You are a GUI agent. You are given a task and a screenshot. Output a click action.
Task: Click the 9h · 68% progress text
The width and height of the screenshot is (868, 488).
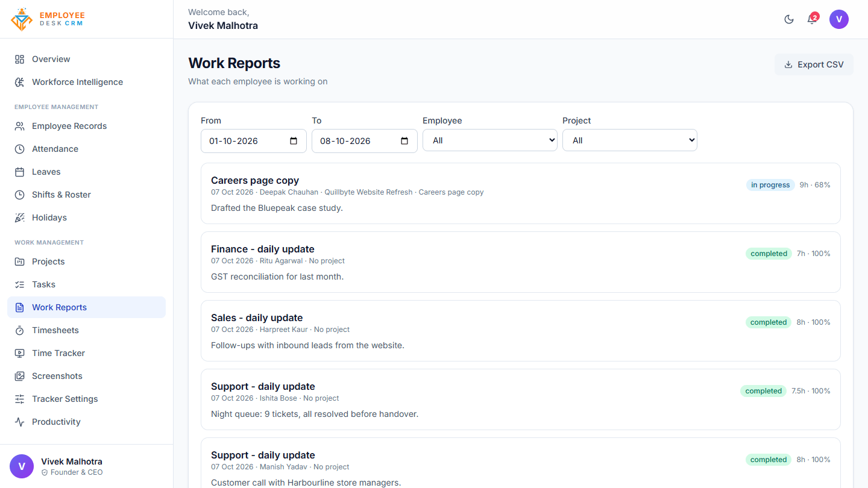[815, 185]
